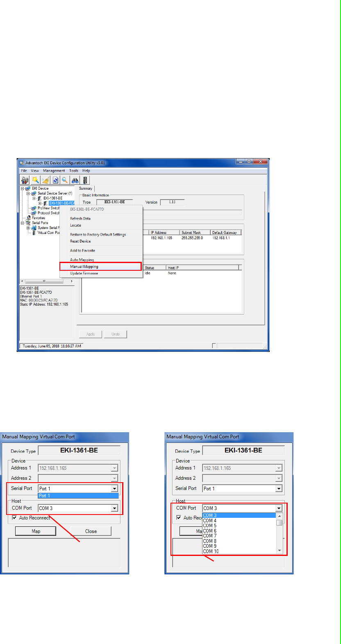Choose Reset Device from the context menu
Image resolution: width=341 pixels, height=644 pixels.
point(101,241)
